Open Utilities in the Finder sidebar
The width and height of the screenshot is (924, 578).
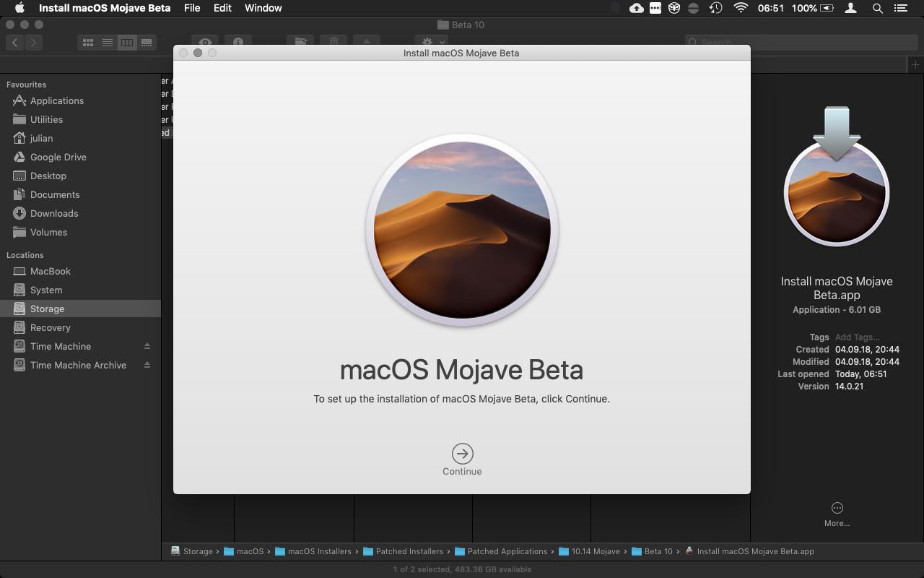[80, 119]
